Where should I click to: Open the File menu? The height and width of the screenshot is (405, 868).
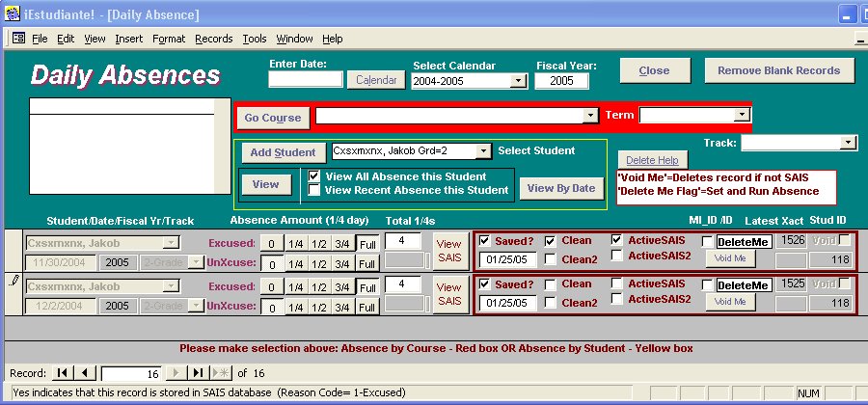40,39
